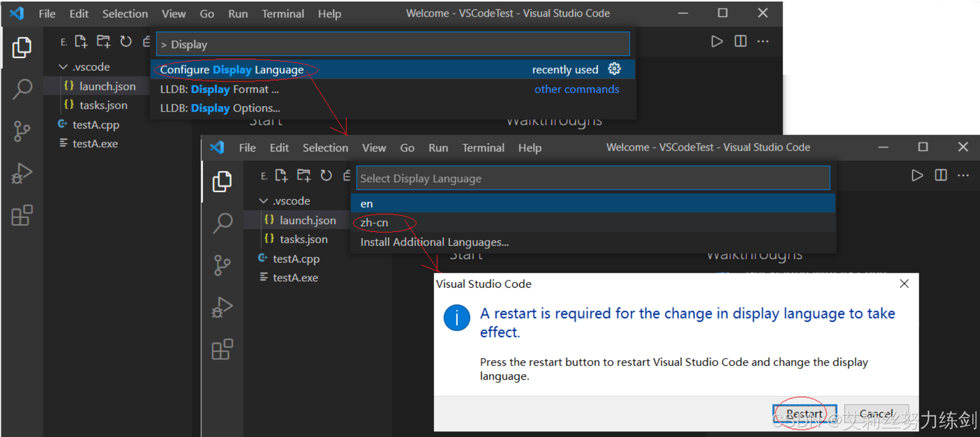Screen dimensions: 980x437
Task: Select the en language option
Action: point(593,204)
